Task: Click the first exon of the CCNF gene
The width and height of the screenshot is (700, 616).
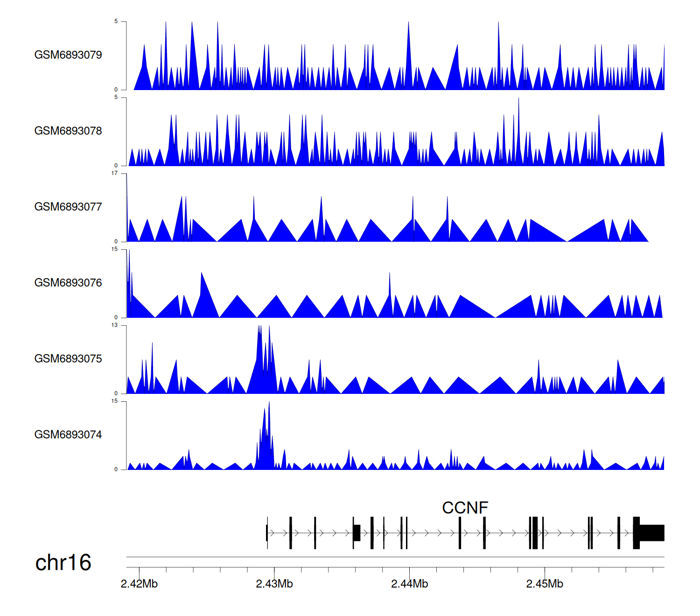Action: tap(267, 533)
